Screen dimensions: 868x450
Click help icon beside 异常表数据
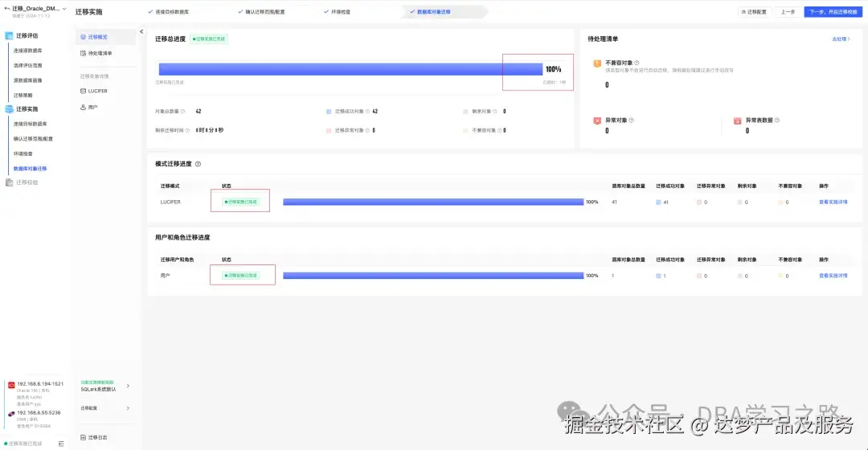point(776,120)
